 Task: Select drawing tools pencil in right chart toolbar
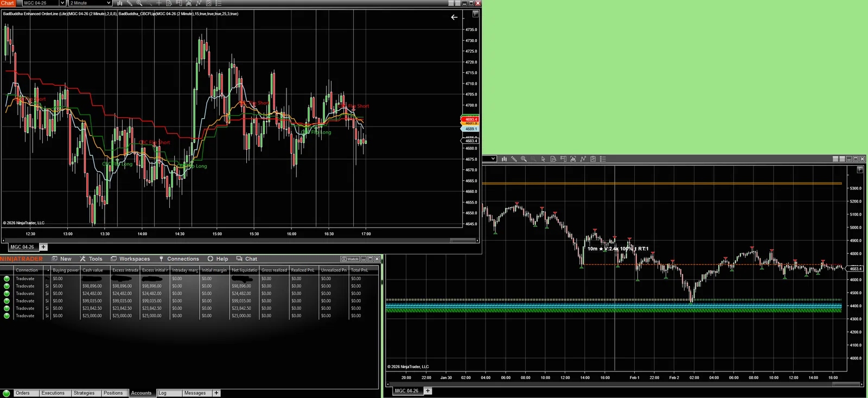point(514,159)
